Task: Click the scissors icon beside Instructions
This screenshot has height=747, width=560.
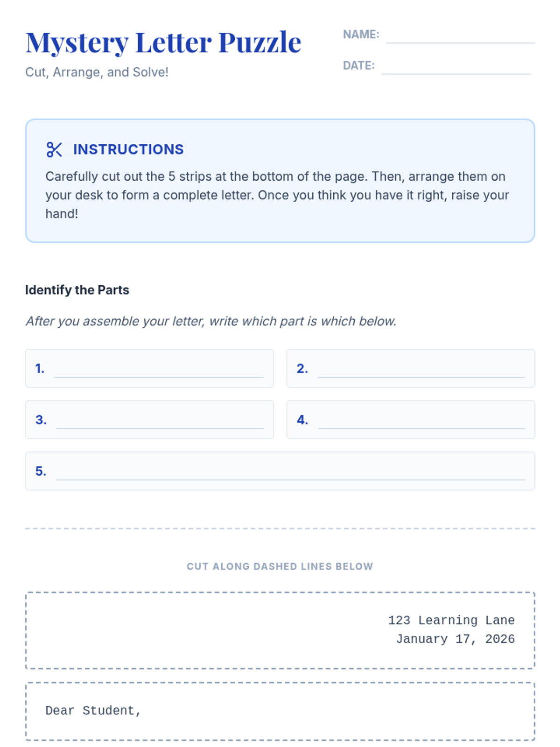Action: coord(54,149)
